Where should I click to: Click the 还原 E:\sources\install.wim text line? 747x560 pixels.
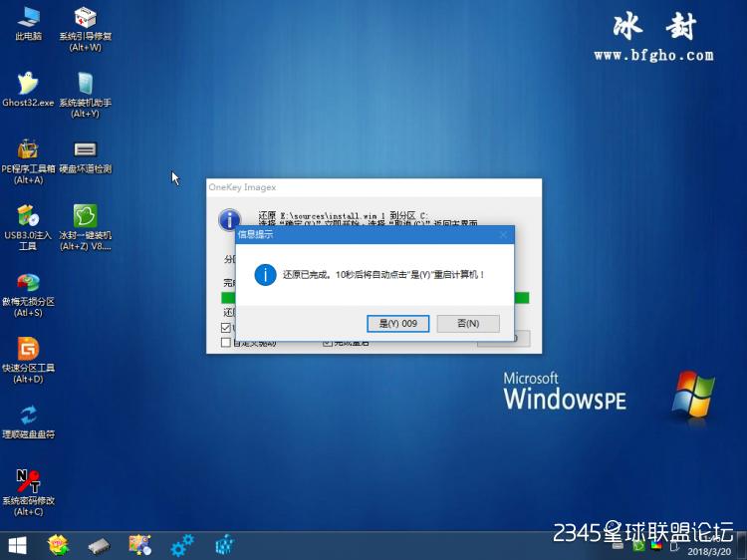(x=343, y=215)
